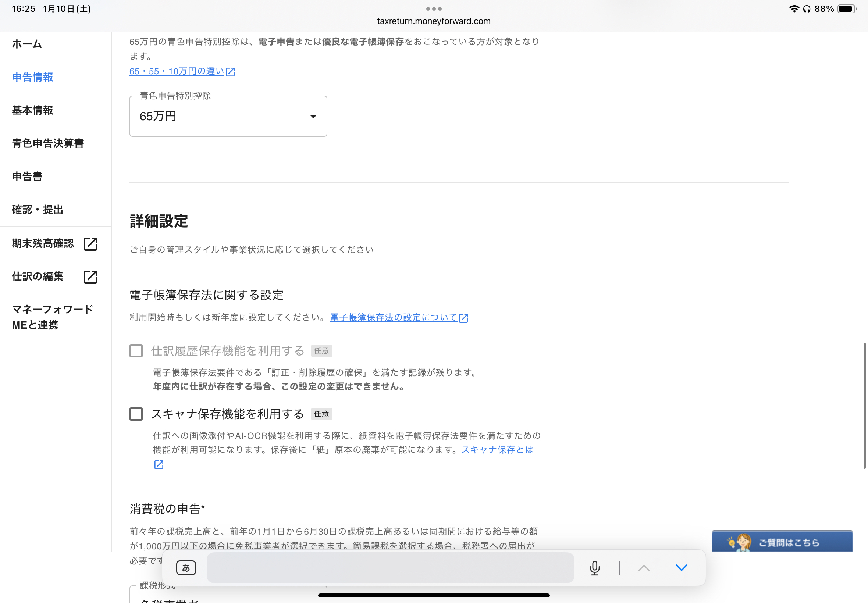The height and width of the screenshot is (603, 868).
Task: Tap the battery status icon
Action: click(847, 9)
